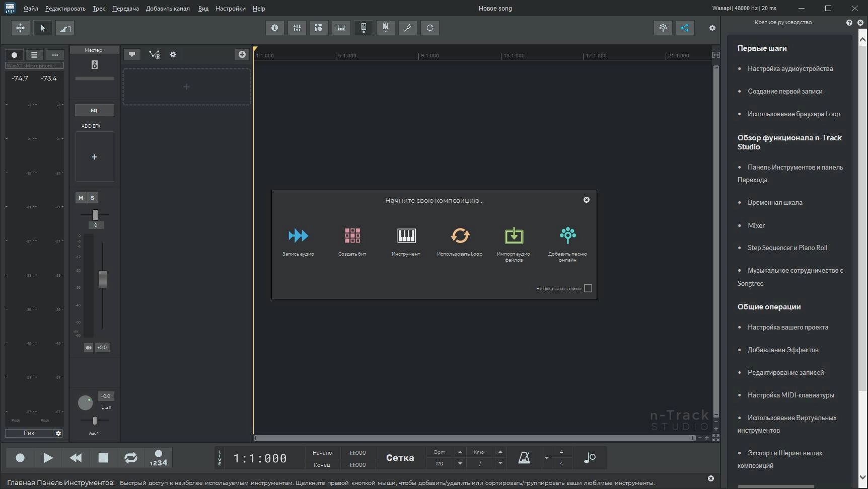Viewport: 868px width, 489px height.
Task: Click 'Запись аудио' record audio icon
Action: click(298, 235)
